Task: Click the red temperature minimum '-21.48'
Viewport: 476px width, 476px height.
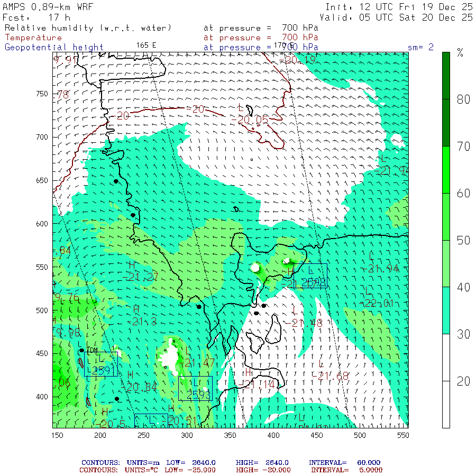Action: [x=304, y=323]
